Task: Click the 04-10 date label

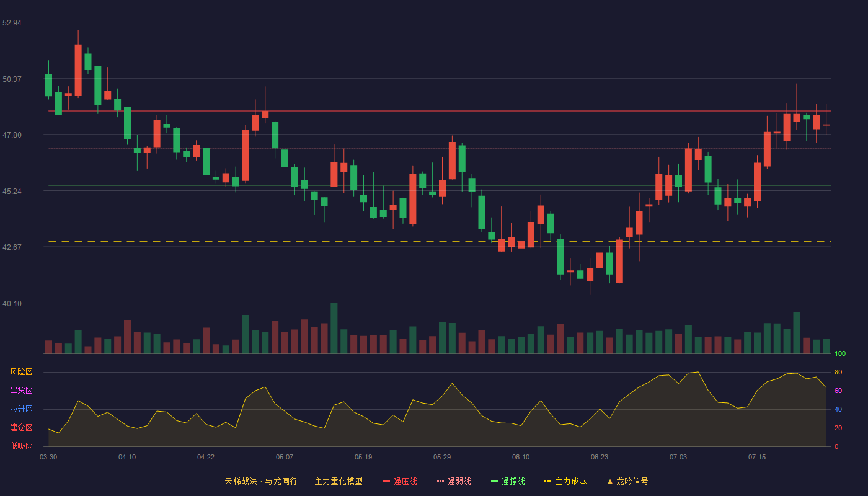Action: click(127, 457)
